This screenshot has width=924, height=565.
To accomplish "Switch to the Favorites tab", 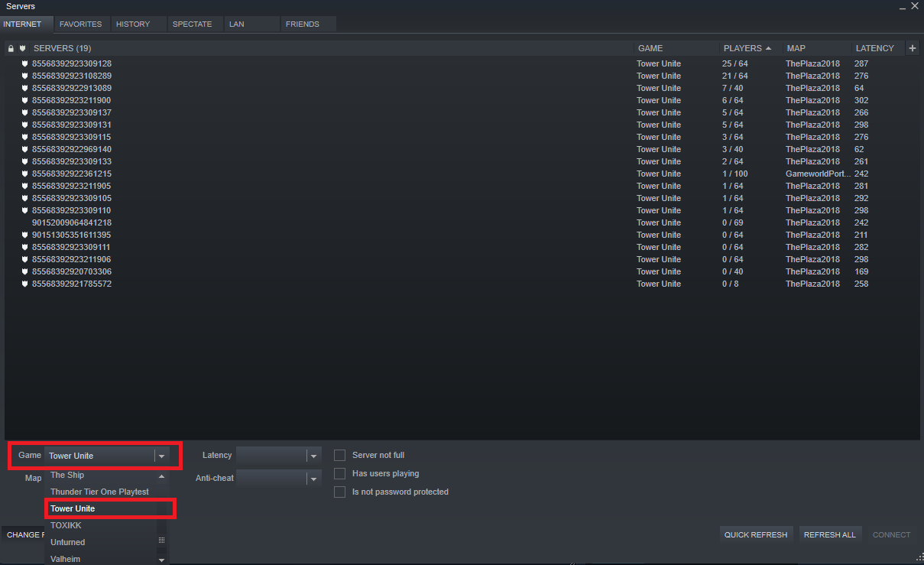I will (81, 24).
